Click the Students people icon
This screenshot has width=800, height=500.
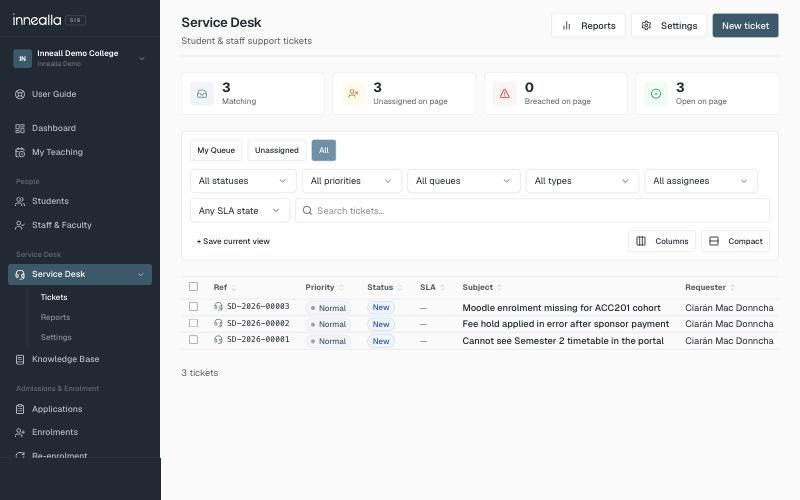click(x=20, y=202)
